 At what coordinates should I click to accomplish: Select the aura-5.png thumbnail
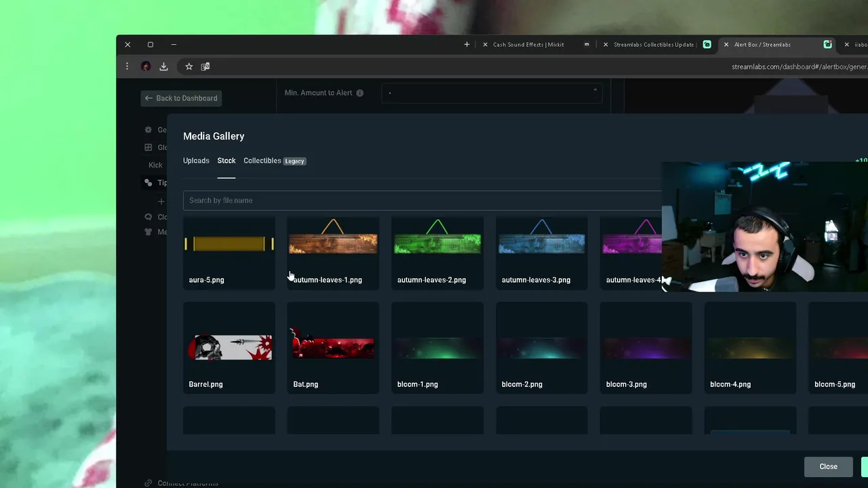pos(229,253)
